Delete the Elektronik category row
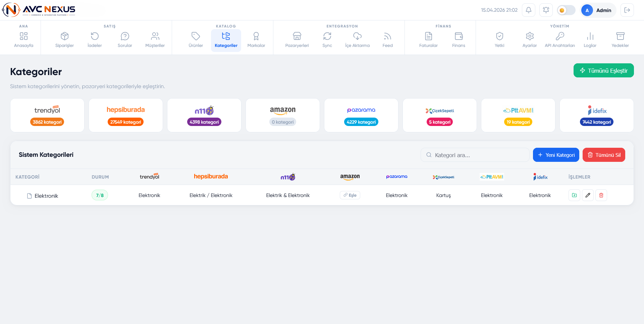The height and width of the screenshot is (324, 644). click(x=601, y=195)
